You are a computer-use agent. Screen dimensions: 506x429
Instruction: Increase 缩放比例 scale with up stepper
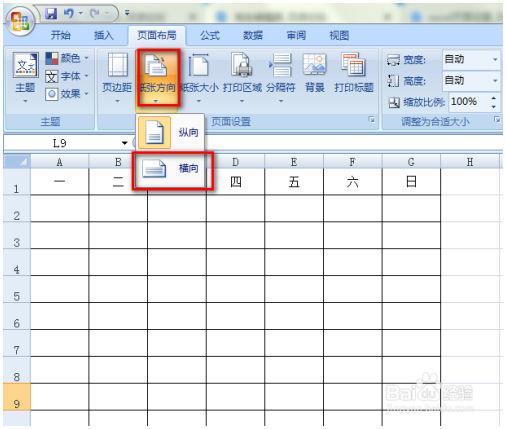494,98
